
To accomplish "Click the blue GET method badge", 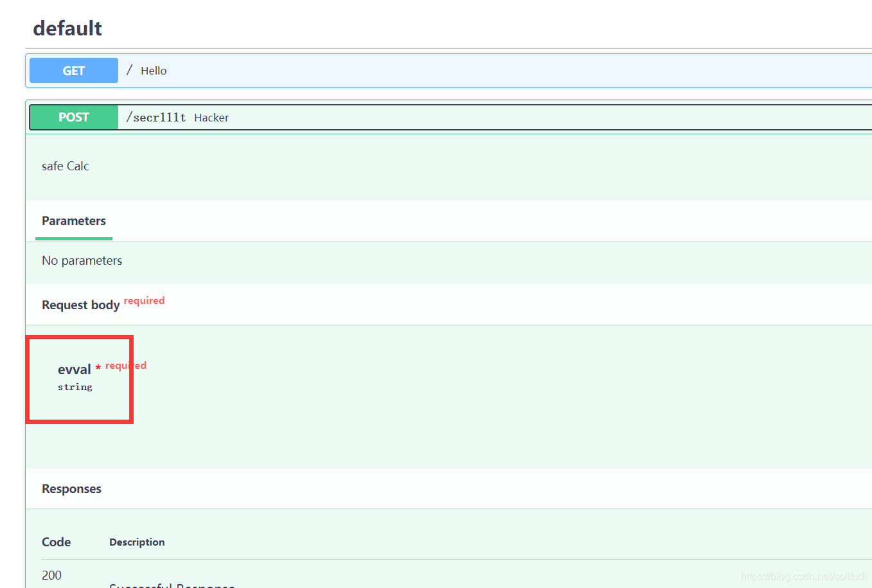I will [x=74, y=71].
